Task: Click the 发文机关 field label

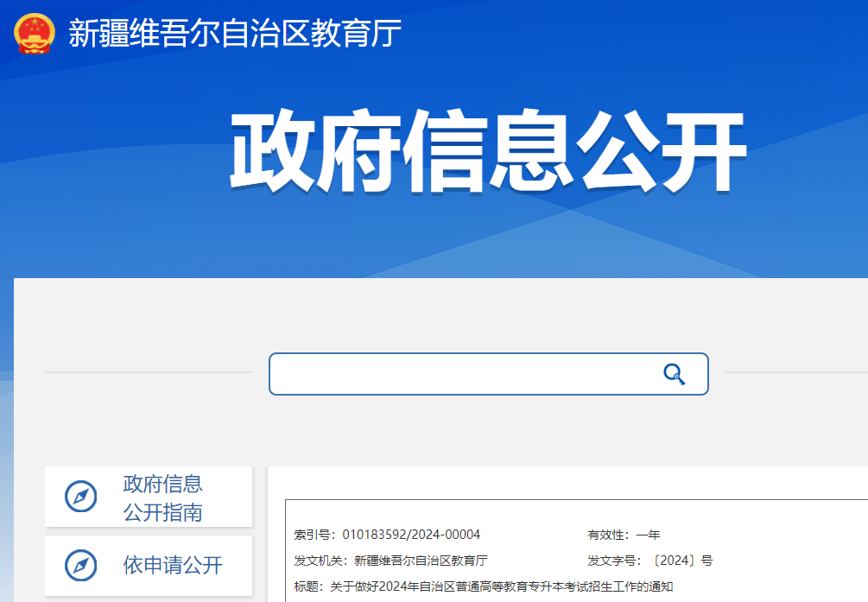Action: (x=320, y=561)
